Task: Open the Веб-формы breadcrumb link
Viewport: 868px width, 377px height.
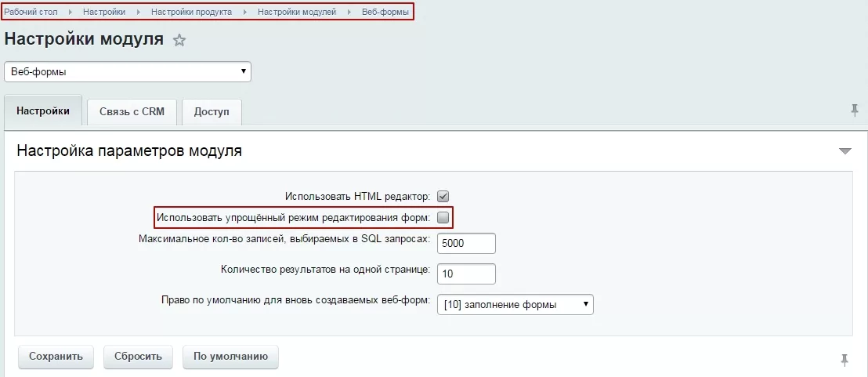Action: point(385,12)
